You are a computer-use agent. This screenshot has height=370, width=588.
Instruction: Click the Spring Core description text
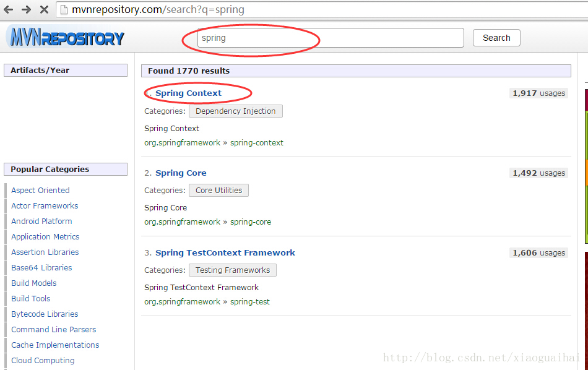(x=165, y=208)
